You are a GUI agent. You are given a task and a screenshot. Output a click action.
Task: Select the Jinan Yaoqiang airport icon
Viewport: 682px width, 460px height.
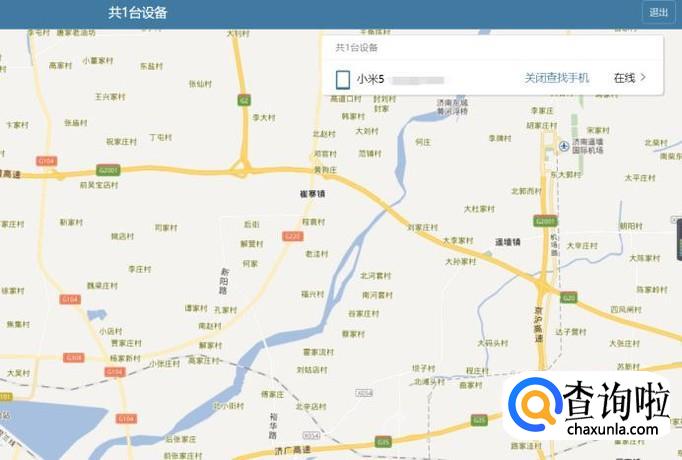click(x=564, y=146)
